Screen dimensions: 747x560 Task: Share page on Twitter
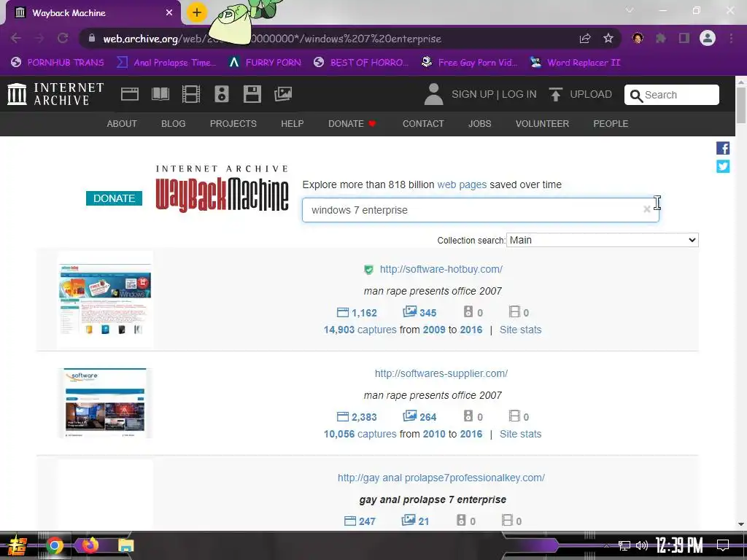coord(723,166)
